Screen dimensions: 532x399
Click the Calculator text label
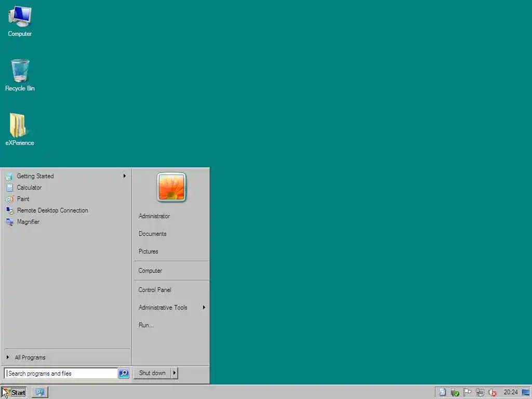[29, 187]
